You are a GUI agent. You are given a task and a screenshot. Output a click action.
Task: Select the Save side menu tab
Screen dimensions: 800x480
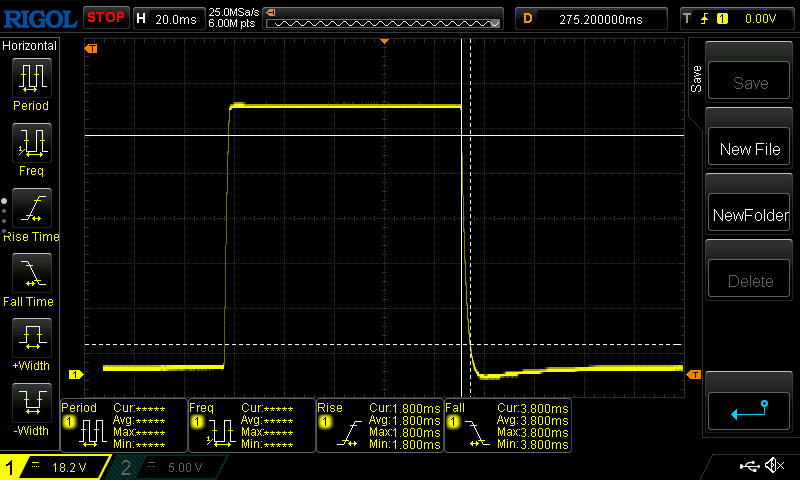pyautogui.click(x=696, y=80)
